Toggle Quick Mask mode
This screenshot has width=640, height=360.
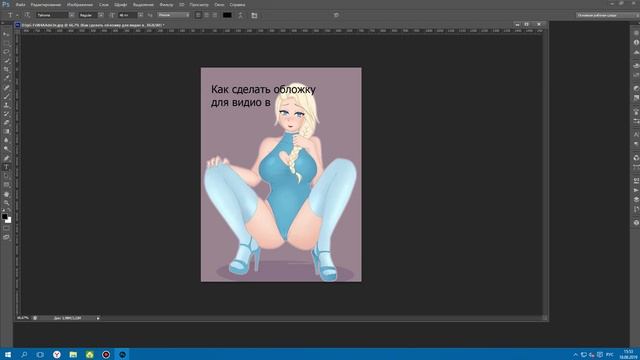click(x=6, y=229)
